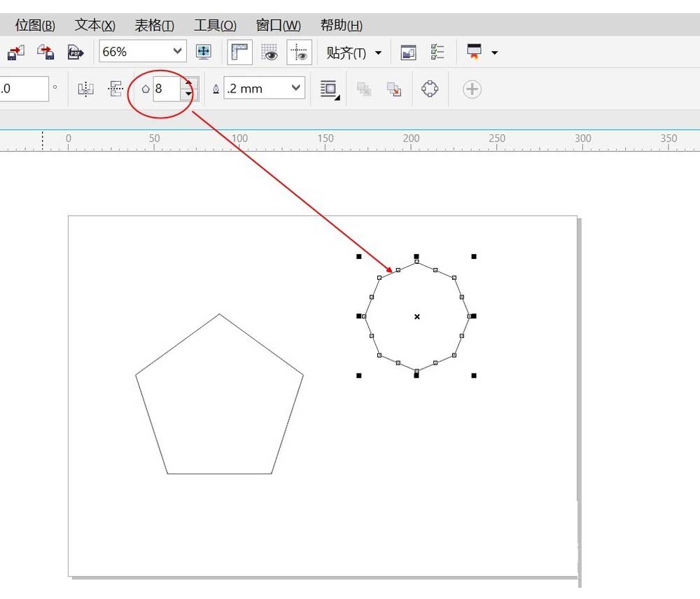The width and height of the screenshot is (700, 599).
Task: Open the 位图(B) menu
Action: [x=35, y=25]
